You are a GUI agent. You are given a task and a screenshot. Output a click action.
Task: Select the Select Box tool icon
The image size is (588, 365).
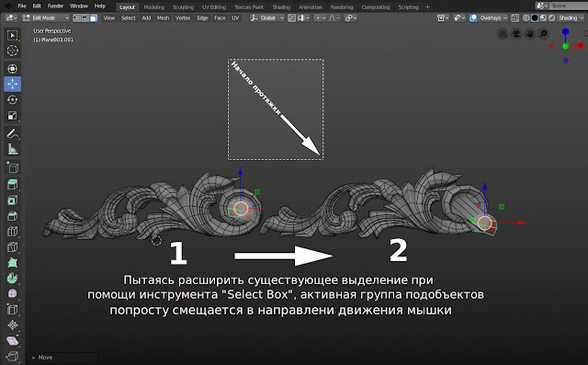pyautogui.click(x=12, y=35)
